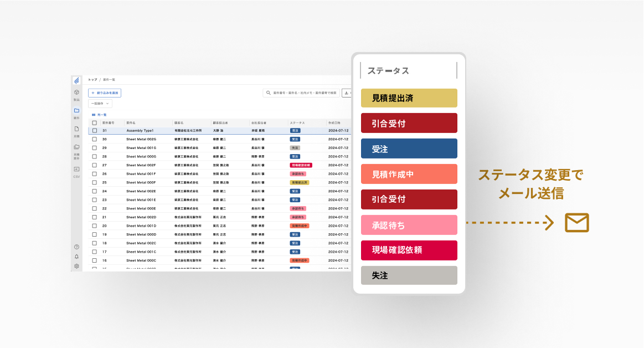Image resolution: width=644 pixels, height=348 pixels.
Task: Click the case search input field
Action: tap(302, 93)
